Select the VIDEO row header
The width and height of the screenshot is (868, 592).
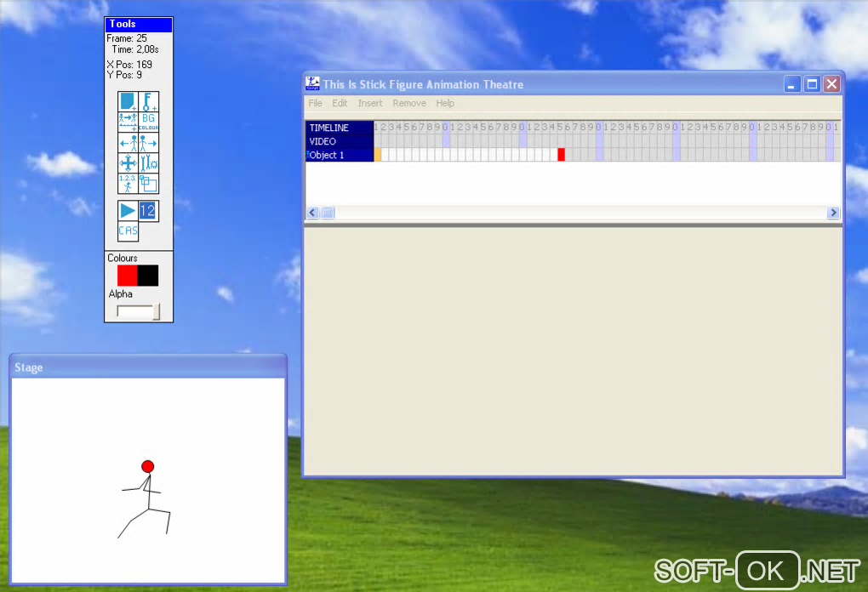340,141
